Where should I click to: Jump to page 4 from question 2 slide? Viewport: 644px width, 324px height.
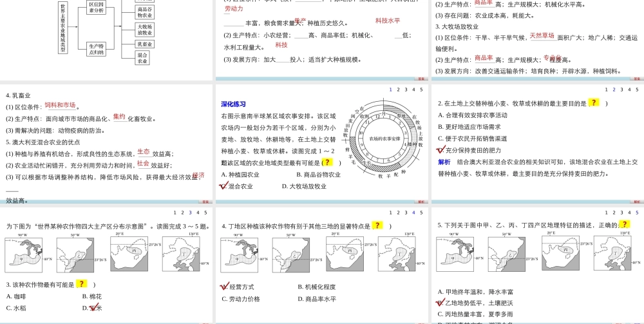tap(629, 90)
